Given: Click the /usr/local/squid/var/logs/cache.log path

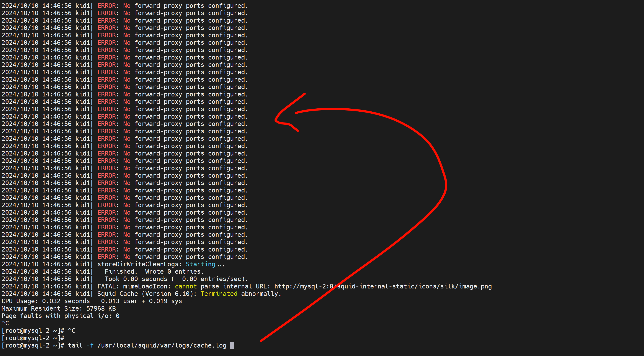Looking at the screenshot, I should pos(162,346).
